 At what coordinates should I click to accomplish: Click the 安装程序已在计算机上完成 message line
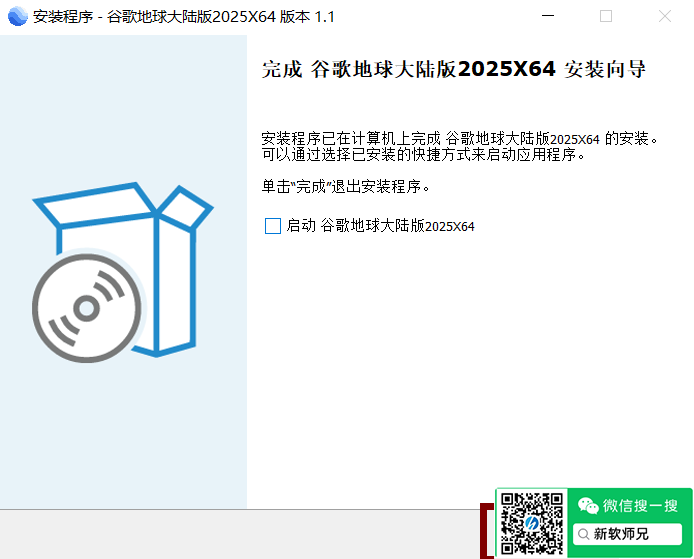tap(459, 139)
